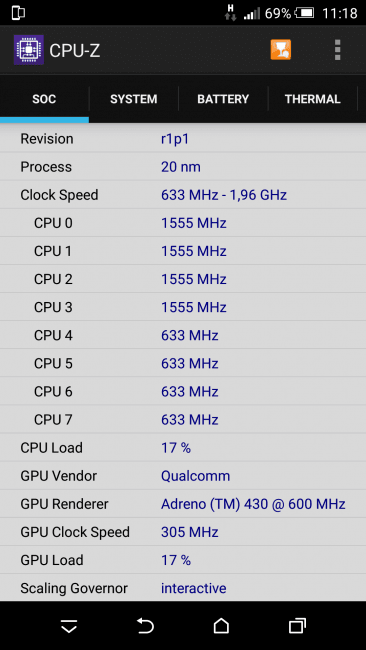Tap the Scaling Governor interactive row
366x650 pixels.
(183, 588)
